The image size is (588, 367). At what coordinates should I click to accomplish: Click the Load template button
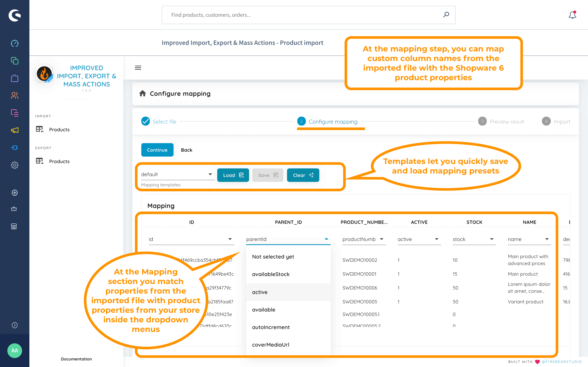coord(233,175)
